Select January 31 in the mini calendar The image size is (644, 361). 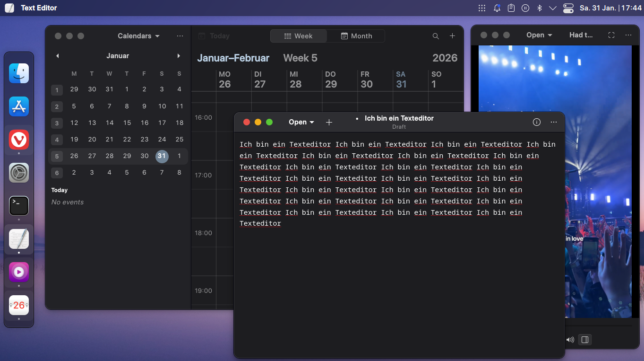(162, 156)
